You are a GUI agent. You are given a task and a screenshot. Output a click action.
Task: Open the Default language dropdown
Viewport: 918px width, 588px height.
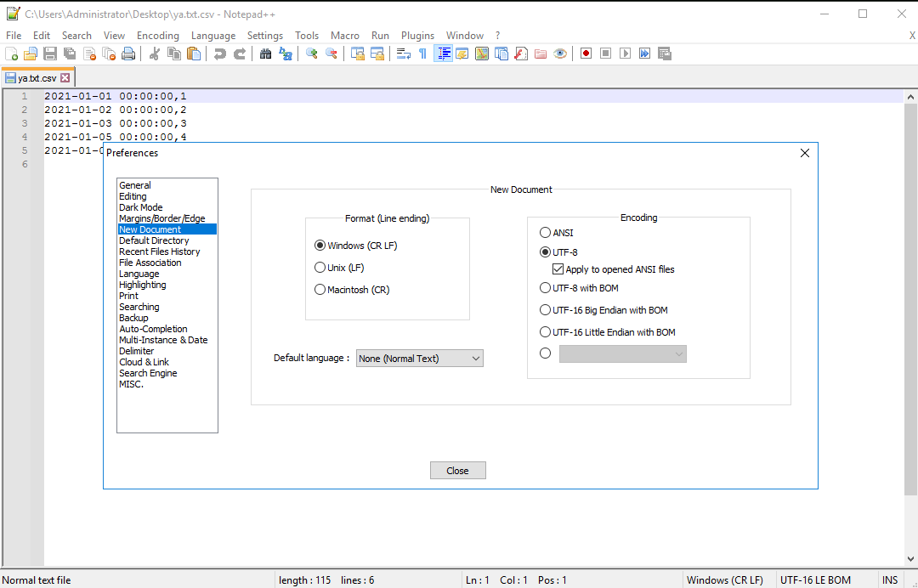[477, 358]
